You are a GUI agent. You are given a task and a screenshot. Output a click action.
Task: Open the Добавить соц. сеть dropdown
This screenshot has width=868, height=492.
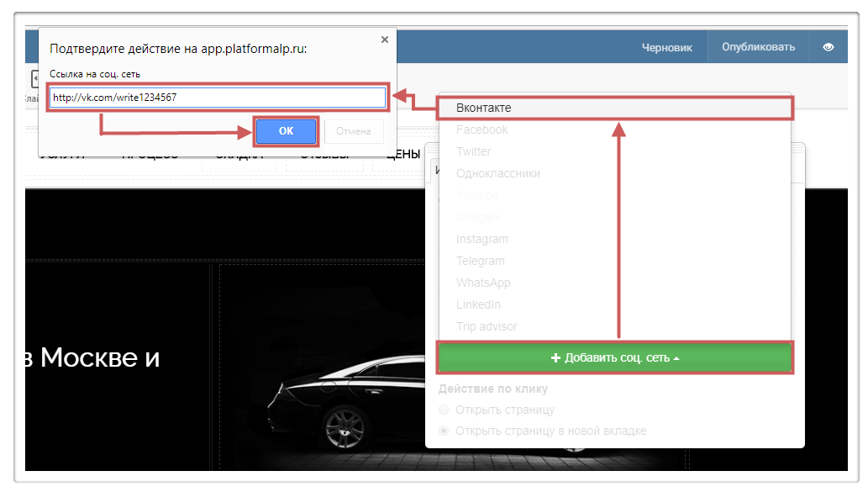(x=614, y=357)
